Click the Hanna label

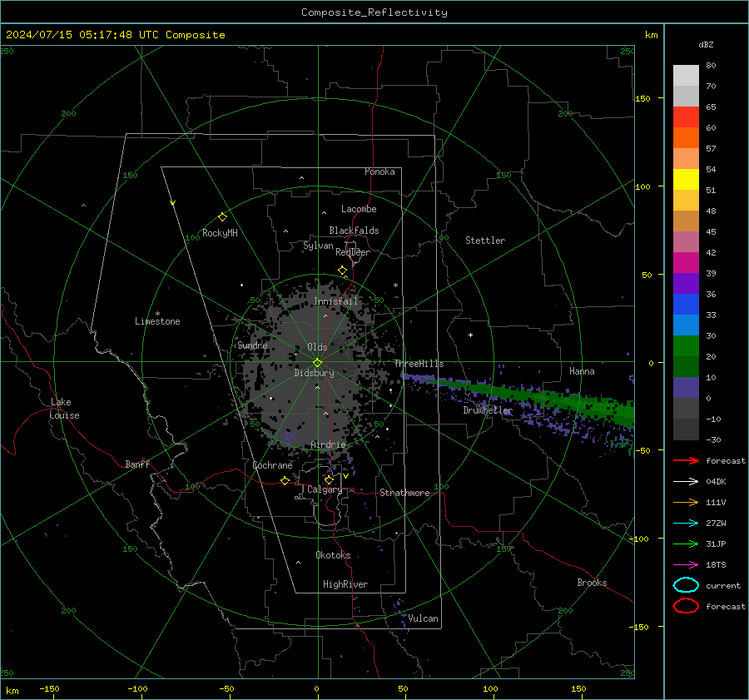pyautogui.click(x=582, y=371)
